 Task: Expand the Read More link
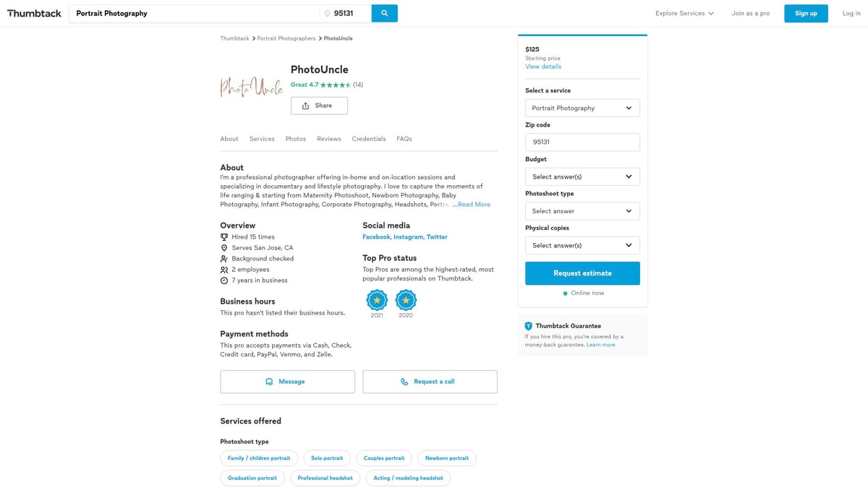(x=474, y=205)
